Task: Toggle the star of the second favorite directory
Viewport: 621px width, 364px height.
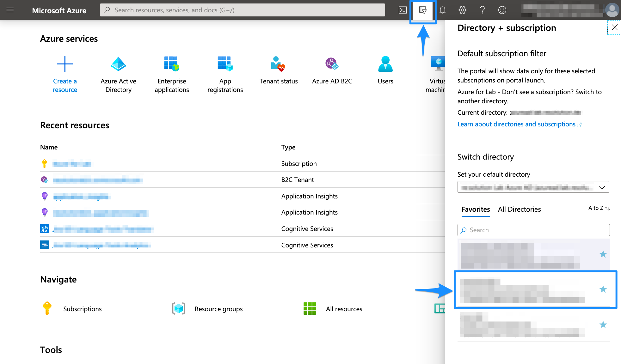Action: tap(603, 289)
